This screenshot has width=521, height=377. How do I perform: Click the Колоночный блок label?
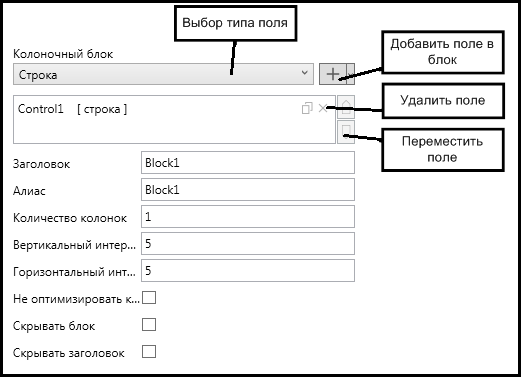[63, 54]
